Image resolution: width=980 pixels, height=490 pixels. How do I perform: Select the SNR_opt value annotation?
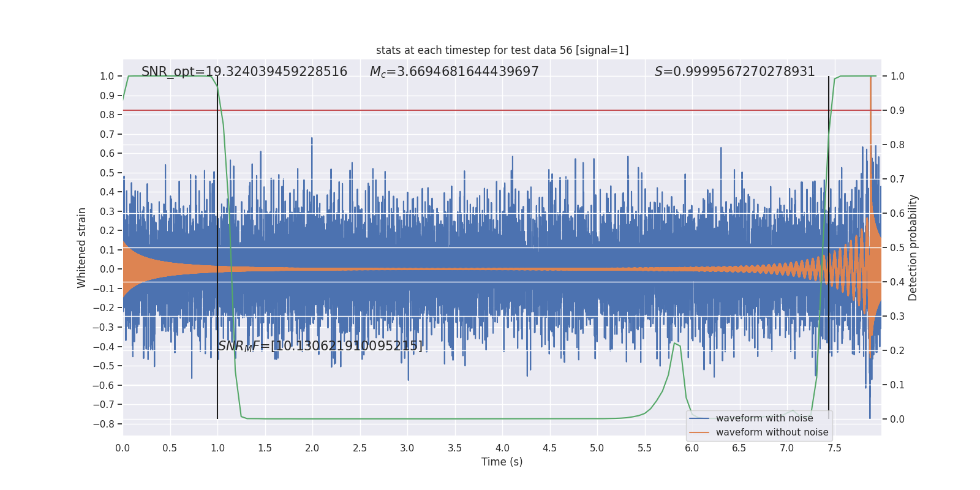[x=244, y=72]
